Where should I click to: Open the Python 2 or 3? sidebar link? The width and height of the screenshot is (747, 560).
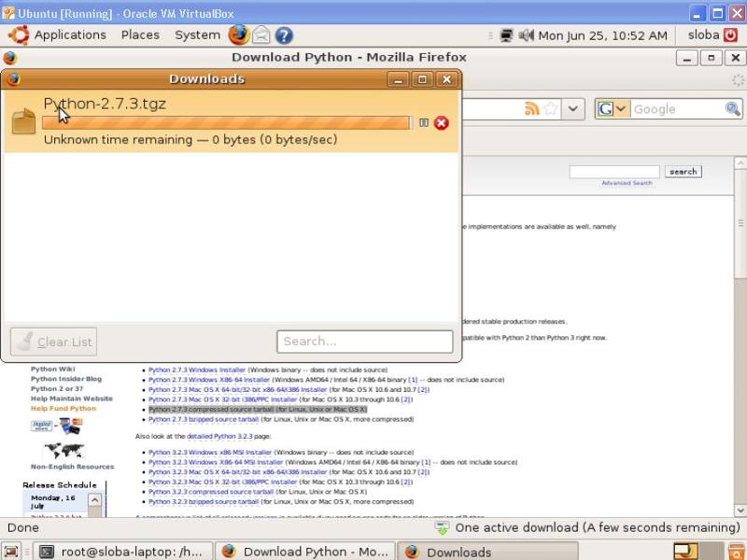57,389
